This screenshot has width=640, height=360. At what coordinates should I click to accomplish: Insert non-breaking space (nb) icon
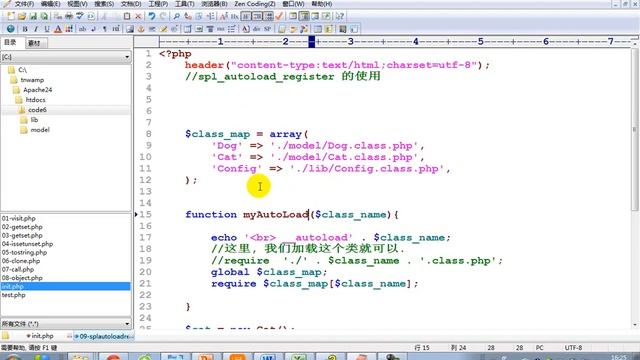click(x=82, y=29)
